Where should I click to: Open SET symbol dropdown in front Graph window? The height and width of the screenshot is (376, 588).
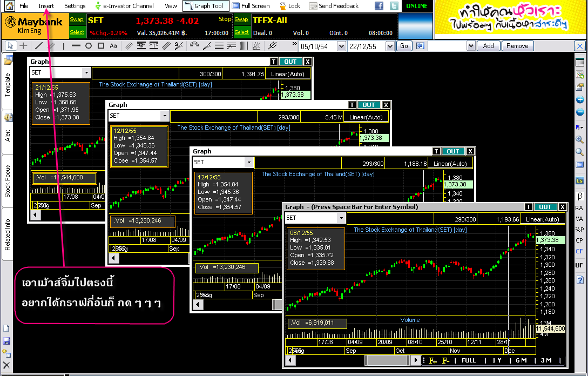[x=341, y=218]
